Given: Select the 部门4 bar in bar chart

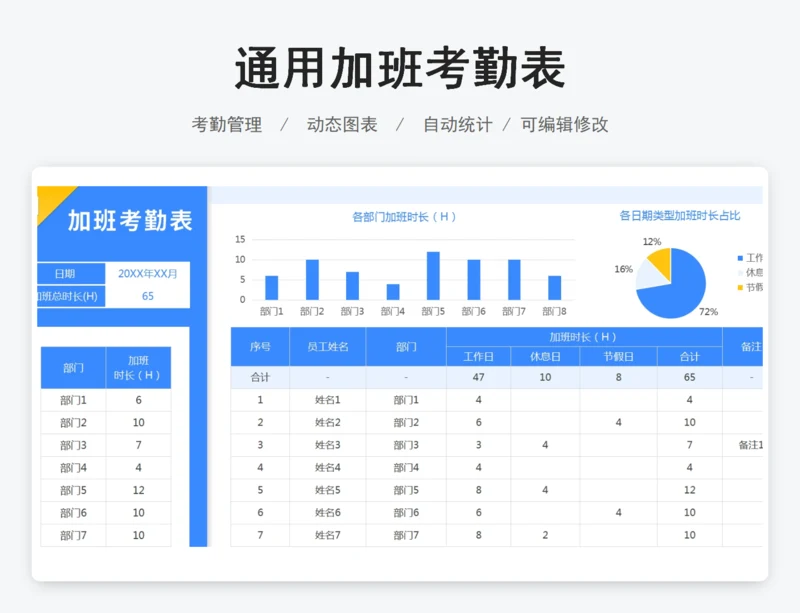Looking at the screenshot, I should coord(393,292).
